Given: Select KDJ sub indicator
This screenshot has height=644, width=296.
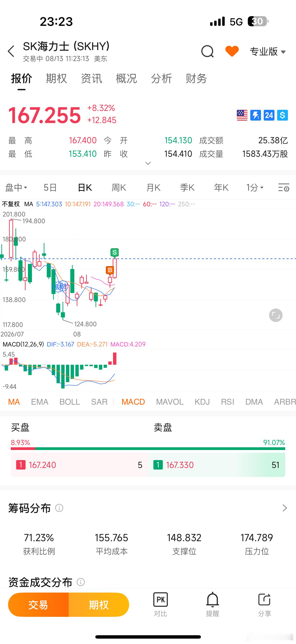Looking at the screenshot, I should point(202,402).
